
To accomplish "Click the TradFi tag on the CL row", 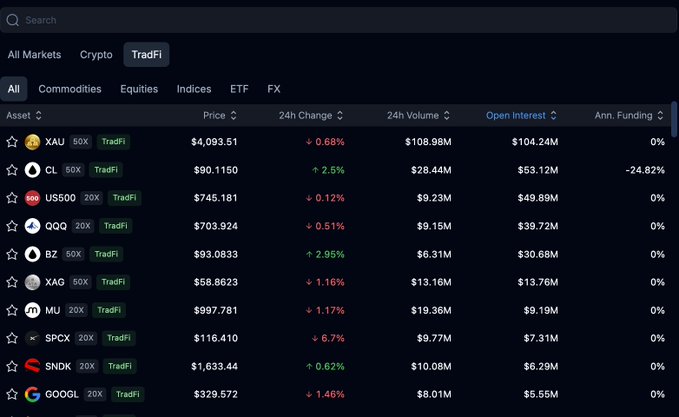I will 106,170.
